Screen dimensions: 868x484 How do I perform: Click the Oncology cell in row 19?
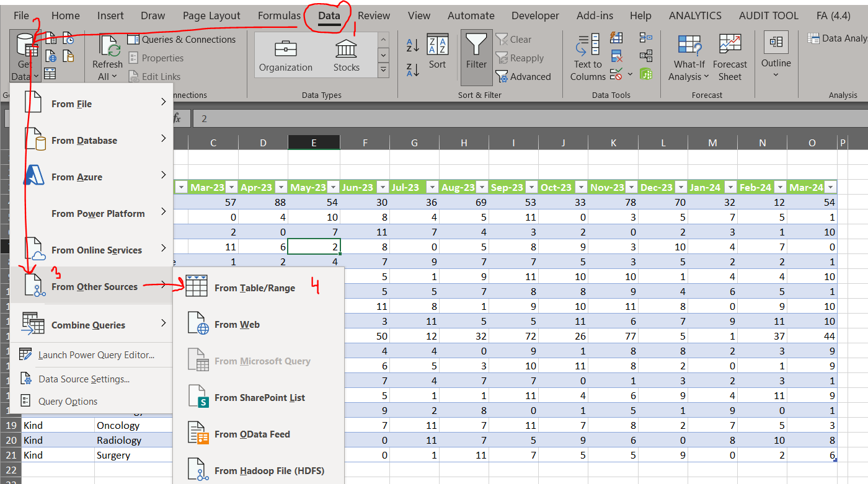[133, 425]
